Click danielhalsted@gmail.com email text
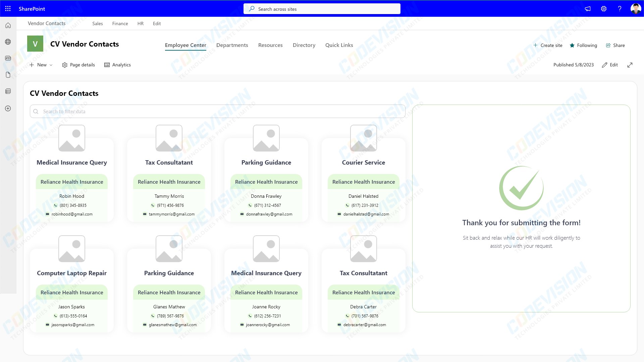Screen dimensions: 644x362 tap(366, 214)
